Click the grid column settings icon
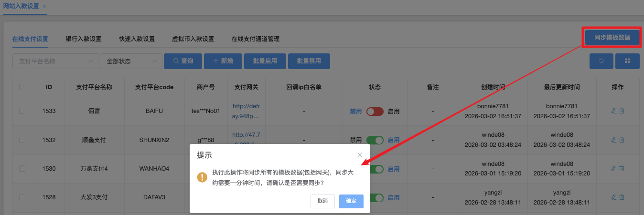644x215 pixels. click(x=627, y=61)
